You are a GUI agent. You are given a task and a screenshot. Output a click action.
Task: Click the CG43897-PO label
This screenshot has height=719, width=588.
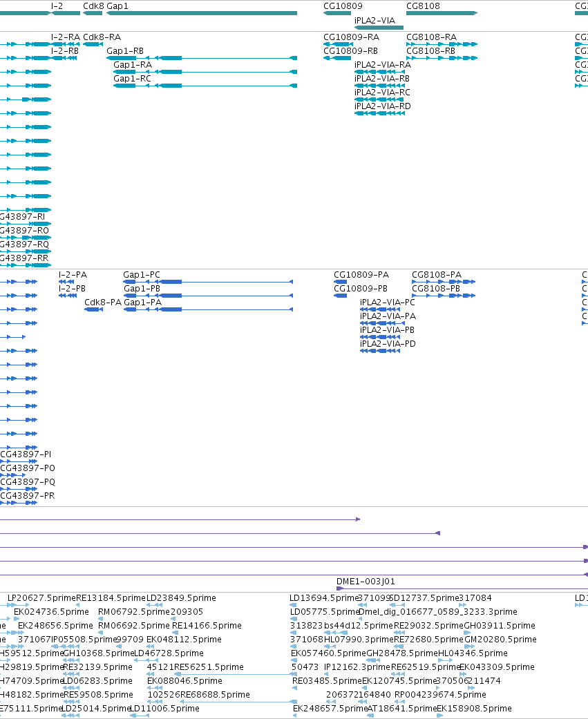click(x=28, y=468)
